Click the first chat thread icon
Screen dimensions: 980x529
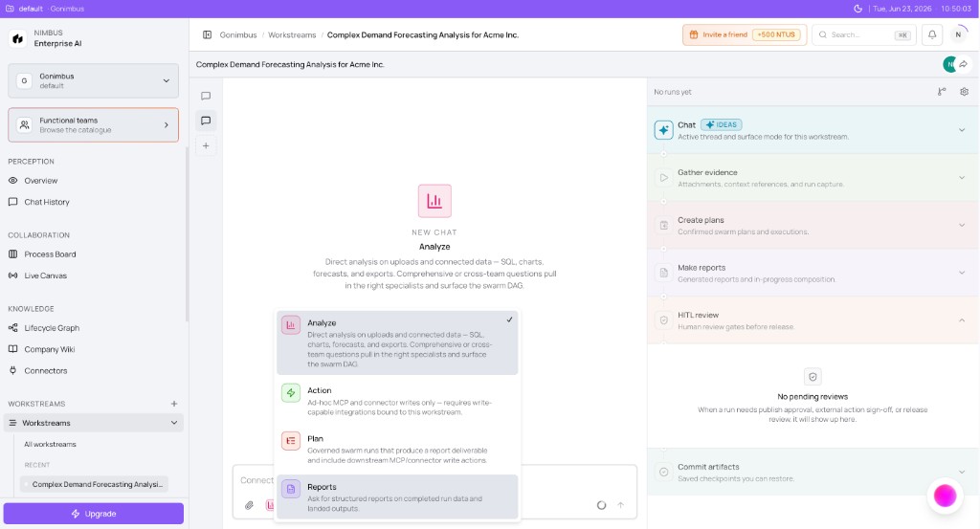(x=206, y=97)
